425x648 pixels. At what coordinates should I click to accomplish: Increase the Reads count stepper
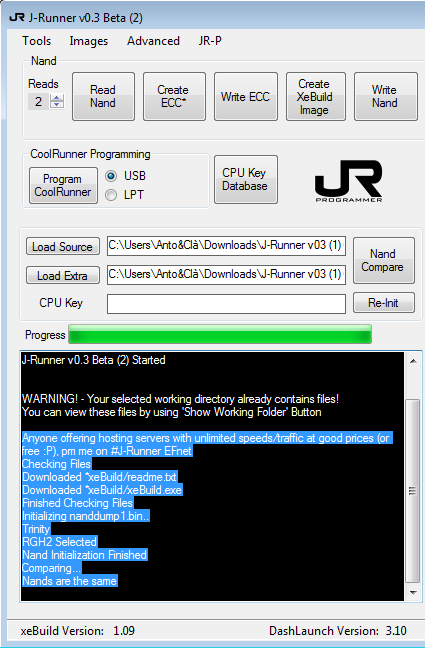point(57,98)
